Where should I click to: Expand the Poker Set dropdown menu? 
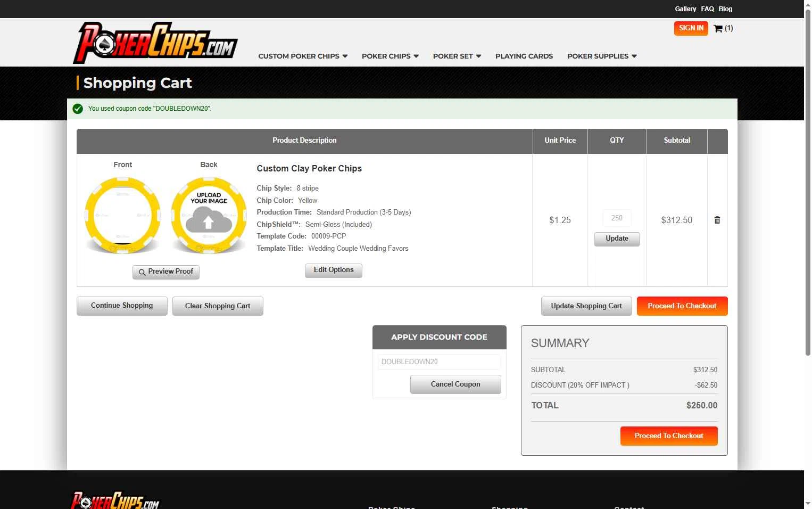[457, 56]
